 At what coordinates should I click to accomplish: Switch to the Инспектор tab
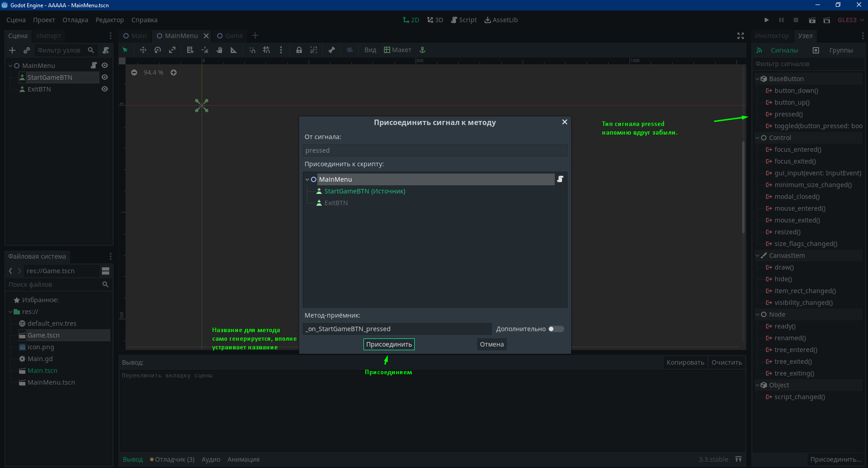pos(771,36)
